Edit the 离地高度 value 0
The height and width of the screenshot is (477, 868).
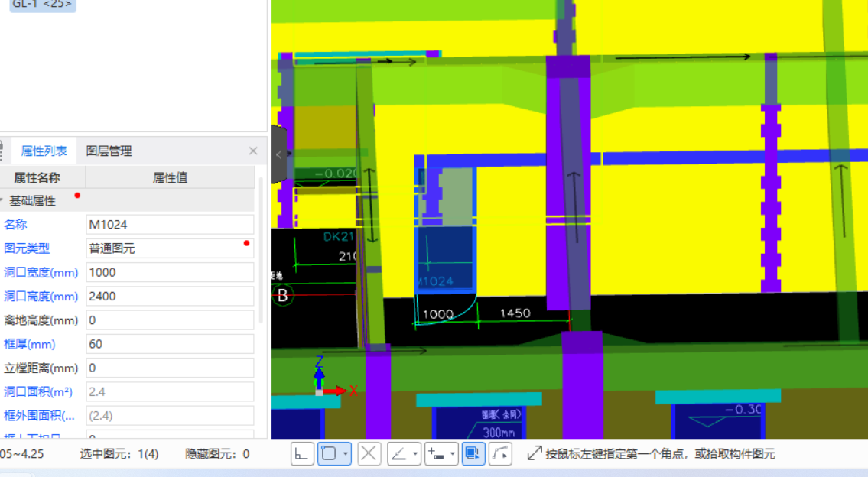tap(170, 320)
